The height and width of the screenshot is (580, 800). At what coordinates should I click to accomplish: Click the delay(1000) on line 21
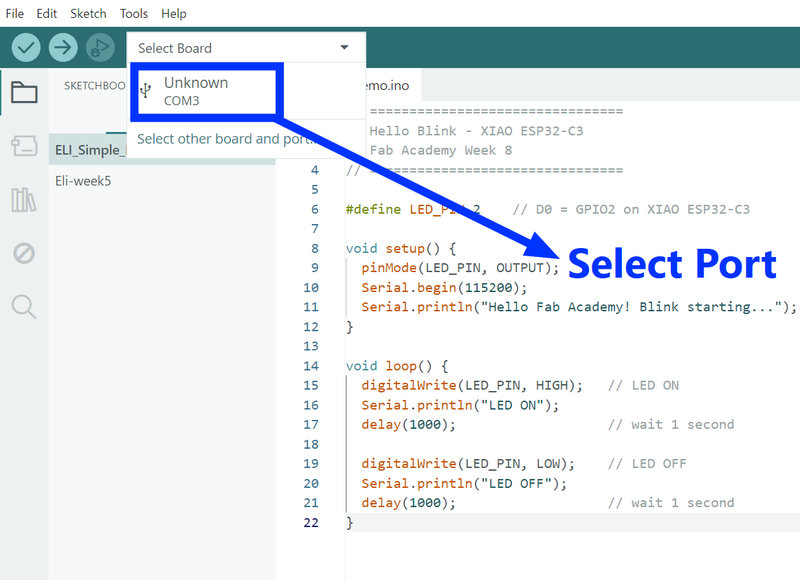pos(408,503)
